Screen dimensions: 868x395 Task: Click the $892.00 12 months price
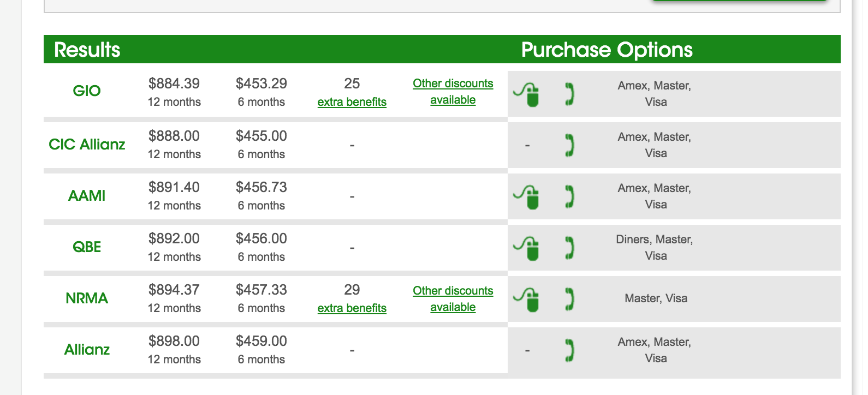[x=174, y=238]
